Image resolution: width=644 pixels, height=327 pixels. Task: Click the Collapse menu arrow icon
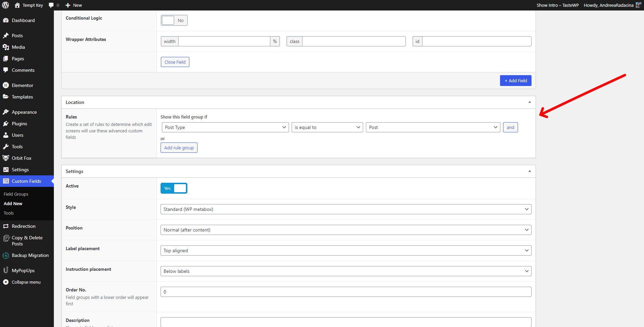click(6, 282)
